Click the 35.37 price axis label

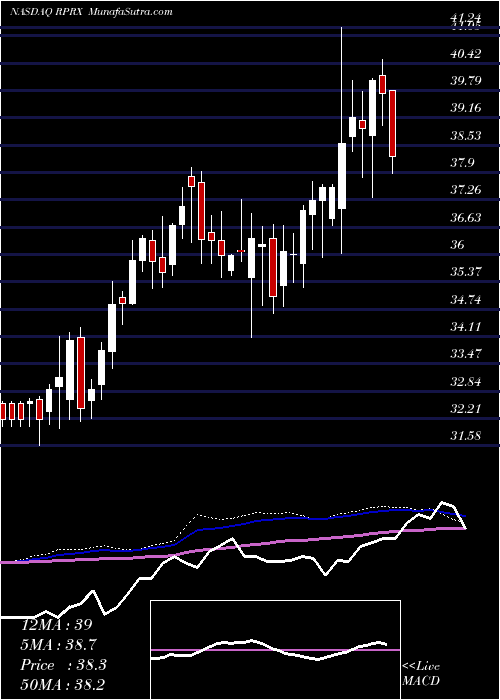pyautogui.click(x=466, y=272)
